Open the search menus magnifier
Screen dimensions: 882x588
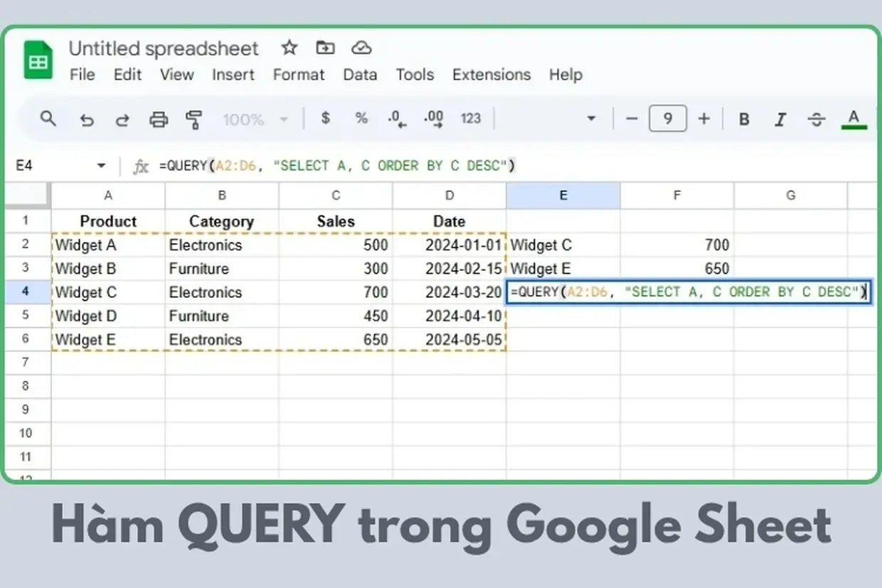point(48,118)
